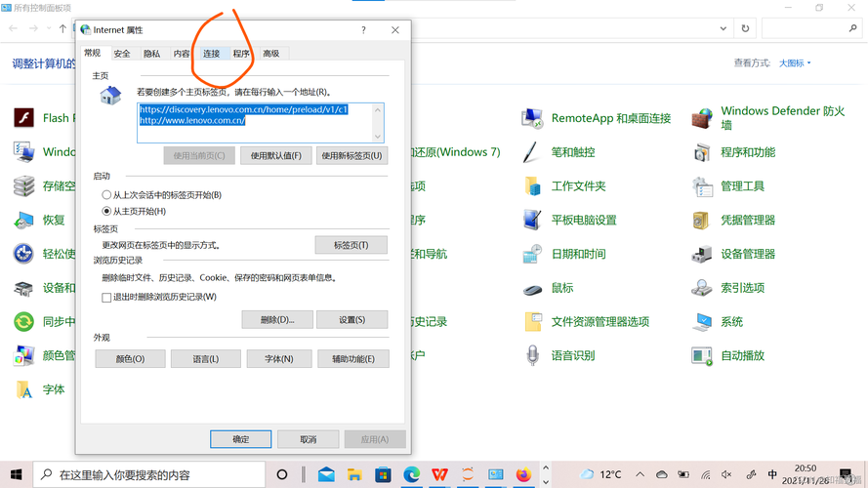Open the 鼠标 mouse icon
The image size is (868, 488).
tap(532, 288)
